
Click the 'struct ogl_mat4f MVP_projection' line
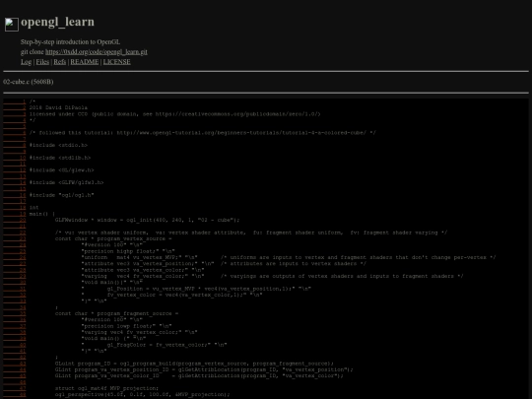tap(106, 388)
